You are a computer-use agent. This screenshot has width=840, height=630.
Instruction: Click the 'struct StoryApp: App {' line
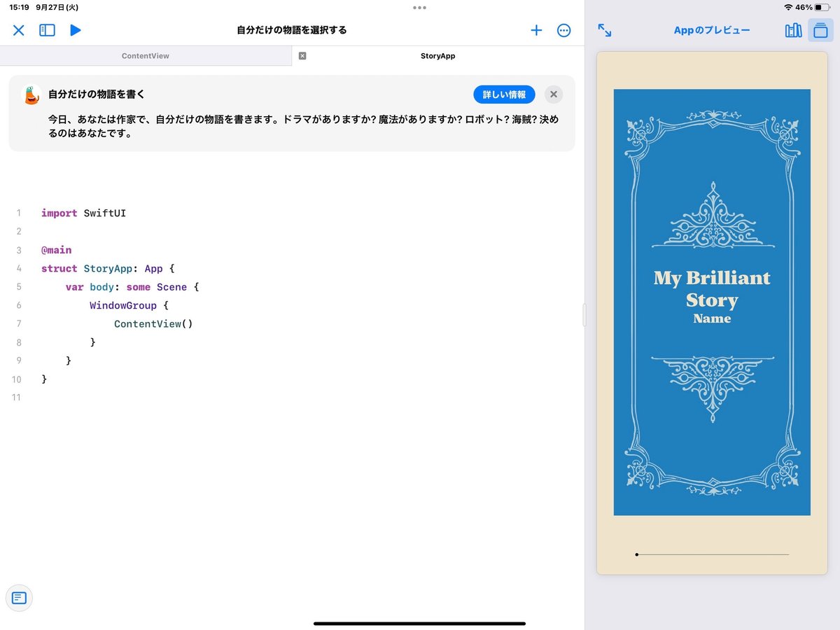[x=108, y=268]
